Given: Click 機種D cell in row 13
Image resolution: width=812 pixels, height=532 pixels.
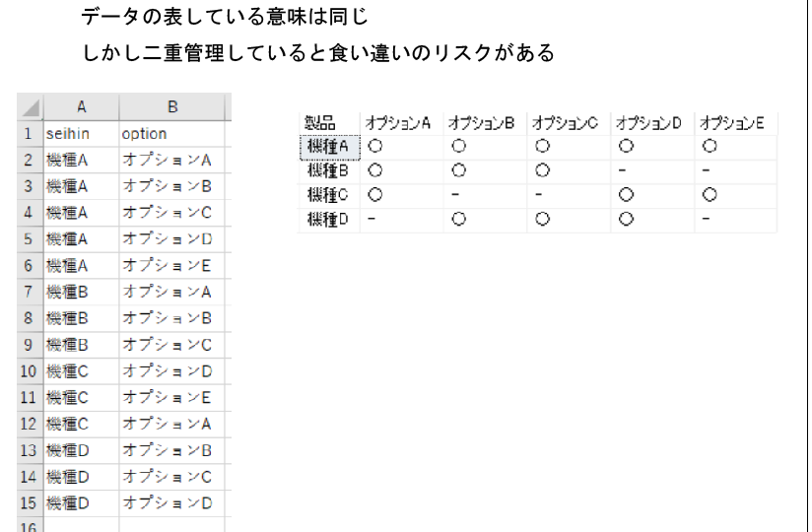Looking at the screenshot, I should pos(82,450).
